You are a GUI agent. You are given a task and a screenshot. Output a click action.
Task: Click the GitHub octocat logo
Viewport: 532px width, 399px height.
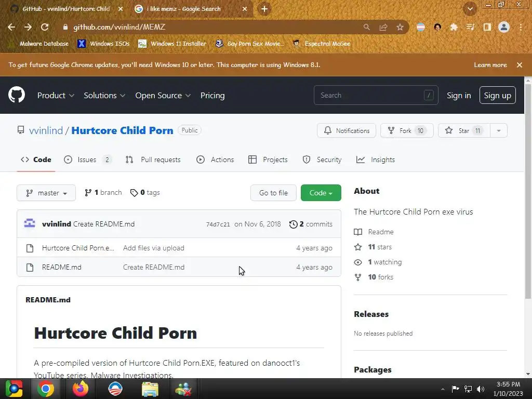(17, 95)
